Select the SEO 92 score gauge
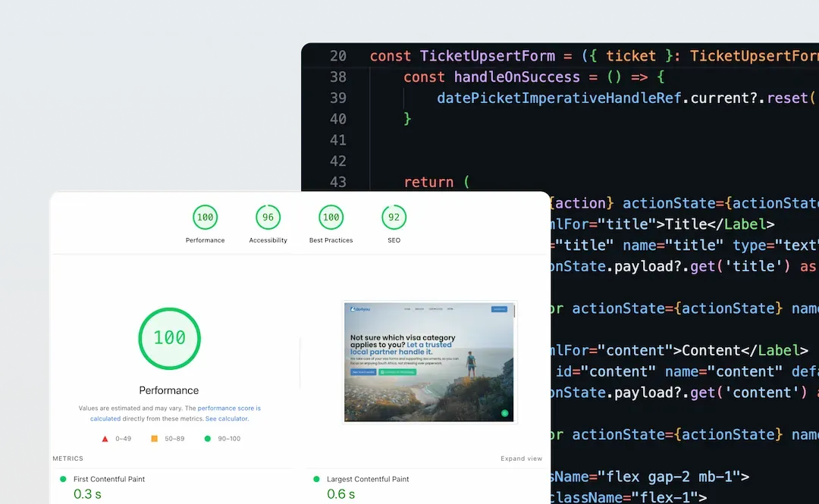Image resolution: width=819 pixels, height=504 pixels. (x=394, y=218)
